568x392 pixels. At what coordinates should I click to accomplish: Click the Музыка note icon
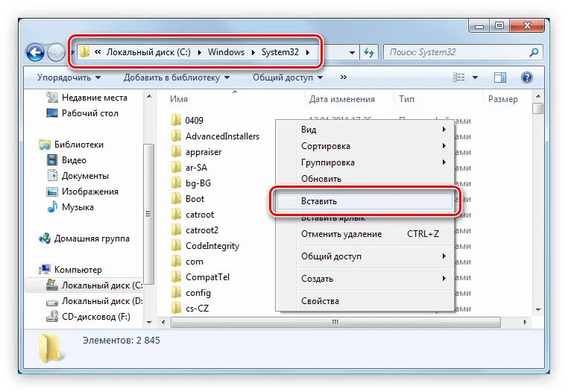[x=52, y=206]
